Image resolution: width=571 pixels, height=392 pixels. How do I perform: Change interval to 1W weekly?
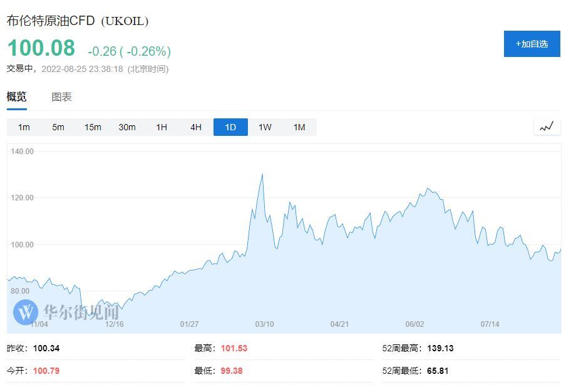[265, 127]
